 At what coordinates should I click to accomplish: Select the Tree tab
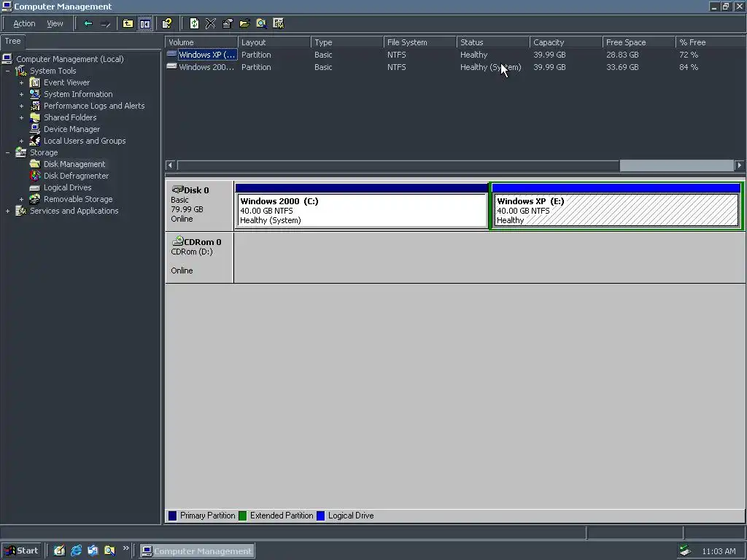(12, 41)
